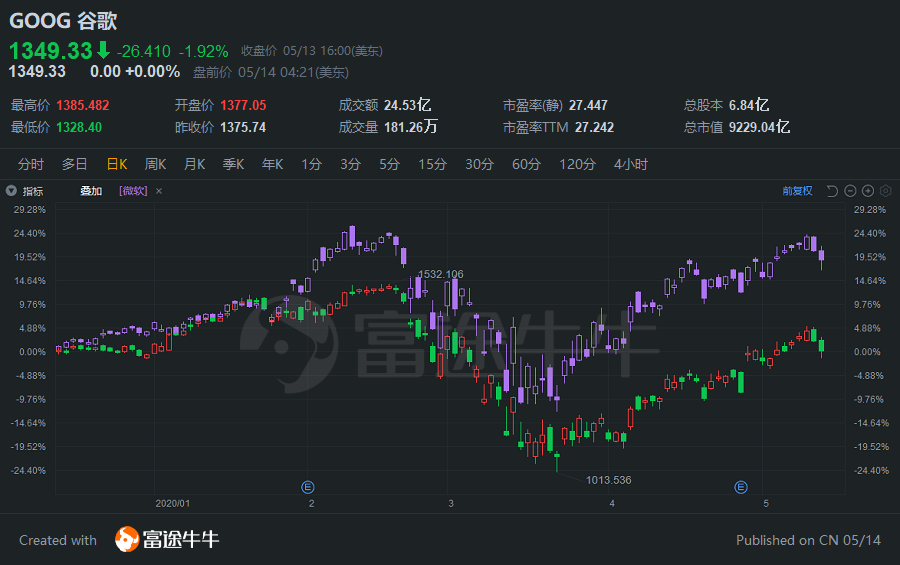900x565 pixels.
Task: Click the -26.410 price change value
Action: pos(143,52)
